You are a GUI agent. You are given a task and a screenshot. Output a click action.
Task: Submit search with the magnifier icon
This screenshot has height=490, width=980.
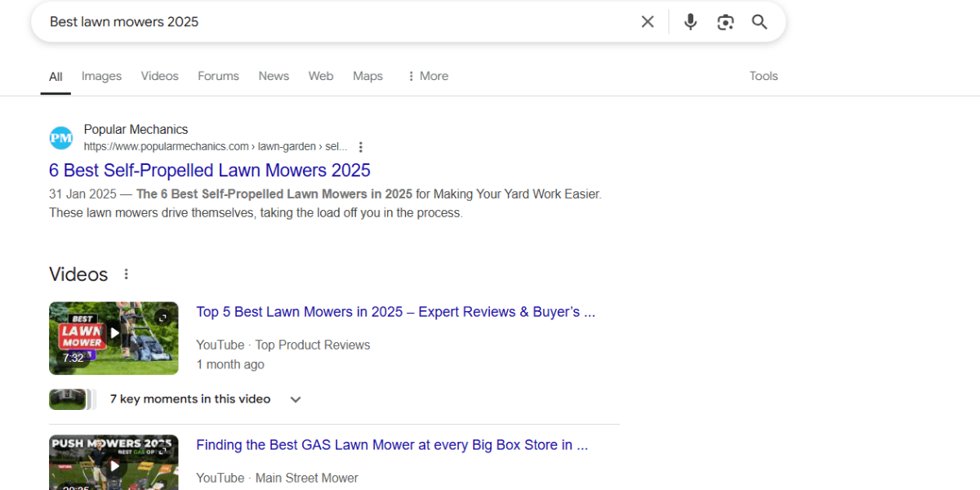coord(759,22)
